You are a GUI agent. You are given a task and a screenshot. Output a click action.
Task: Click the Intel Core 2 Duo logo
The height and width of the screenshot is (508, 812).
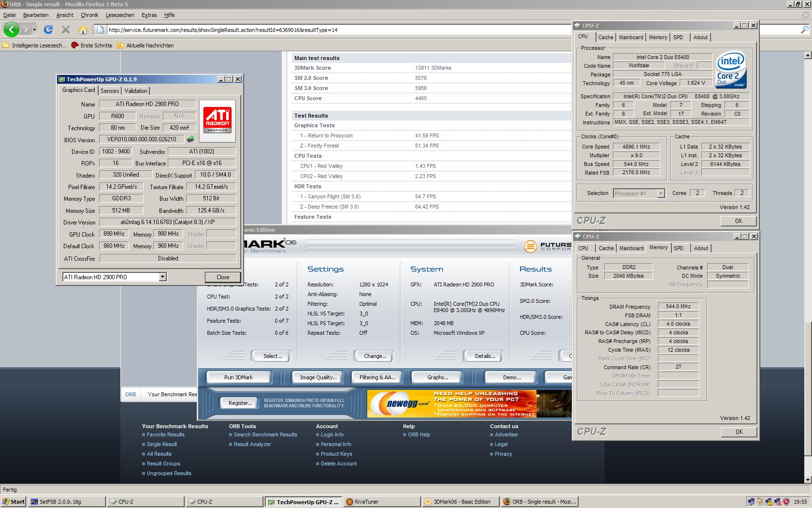(x=731, y=70)
